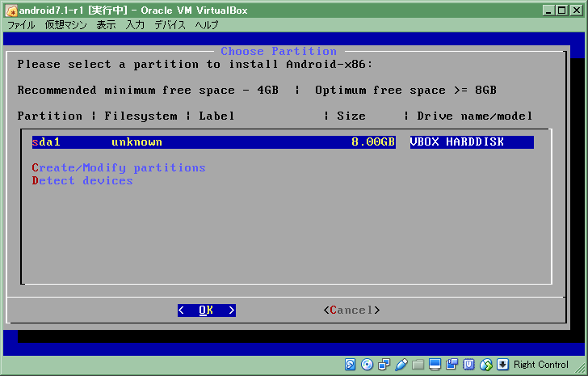The width and height of the screenshot is (588, 376).
Task: Open the shared folders status icon
Action: click(x=418, y=365)
